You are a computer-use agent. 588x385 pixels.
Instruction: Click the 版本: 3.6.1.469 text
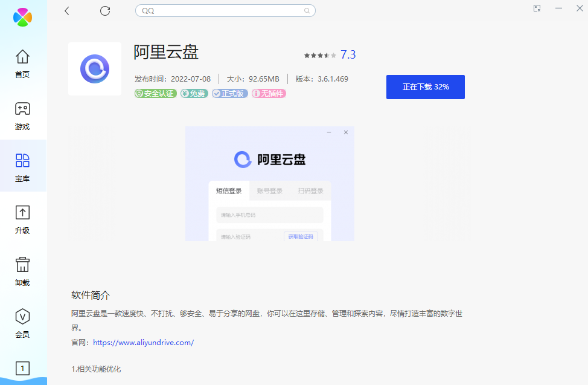pyautogui.click(x=322, y=79)
